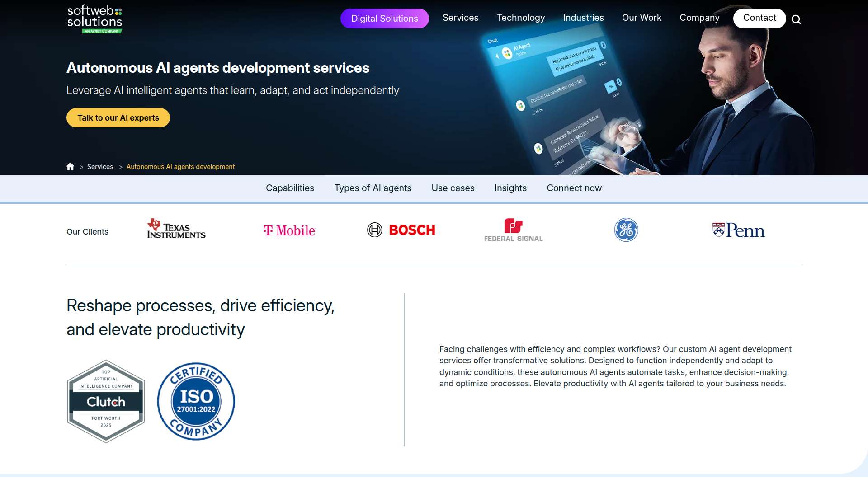This screenshot has width=868, height=488.
Task: Click the 'Reshape processes, drive efficiency' heading
Action: tap(200, 318)
